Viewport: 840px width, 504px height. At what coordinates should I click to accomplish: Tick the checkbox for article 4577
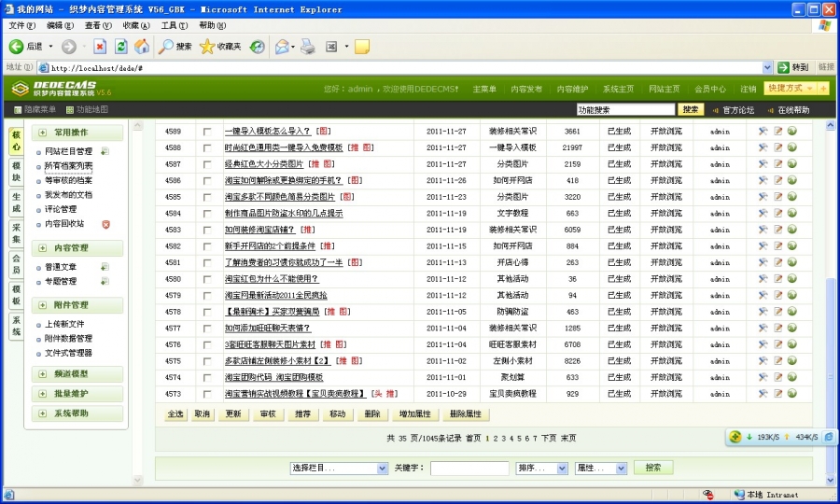tap(207, 329)
